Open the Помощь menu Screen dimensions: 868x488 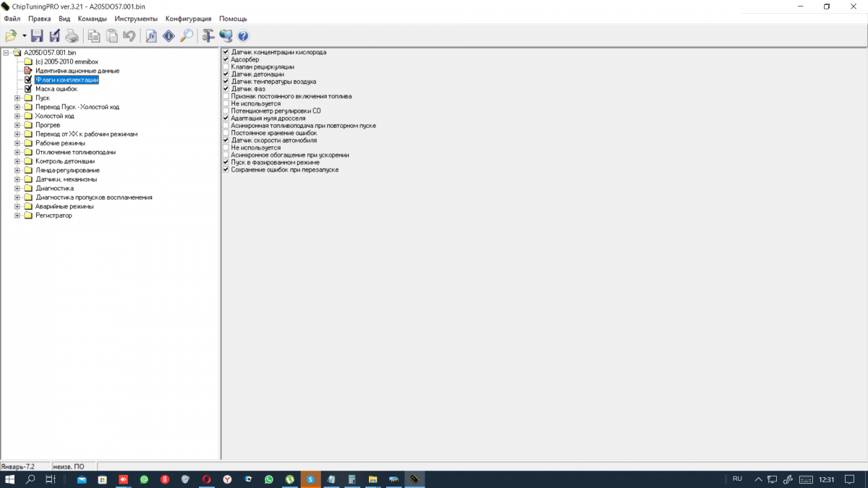click(x=233, y=18)
